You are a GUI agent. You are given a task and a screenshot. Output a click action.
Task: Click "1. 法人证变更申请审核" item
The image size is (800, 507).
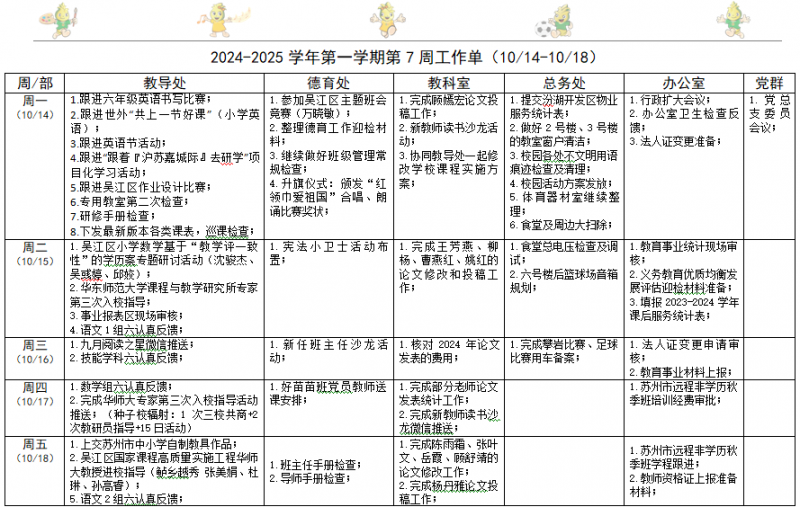tap(684, 351)
